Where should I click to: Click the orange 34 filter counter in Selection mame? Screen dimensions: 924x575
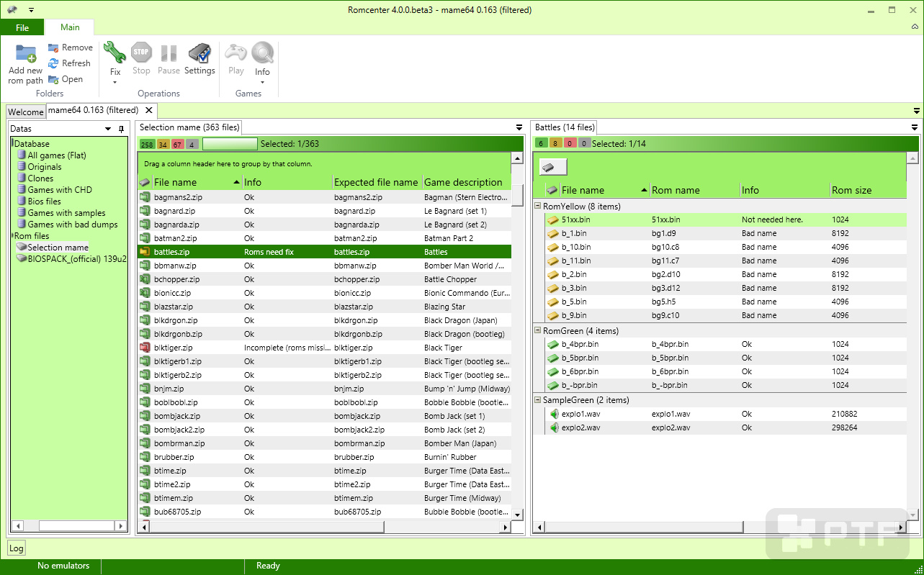click(x=163, y=144)
